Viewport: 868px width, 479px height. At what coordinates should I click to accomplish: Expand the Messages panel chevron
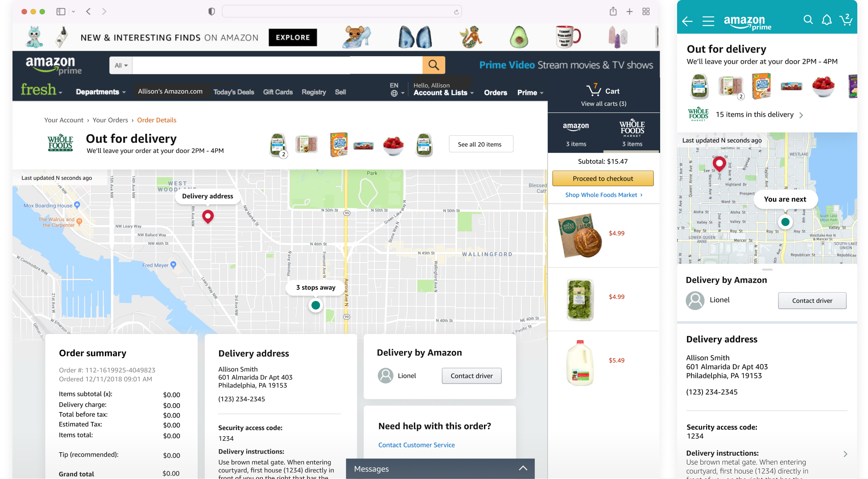(523, 468)
